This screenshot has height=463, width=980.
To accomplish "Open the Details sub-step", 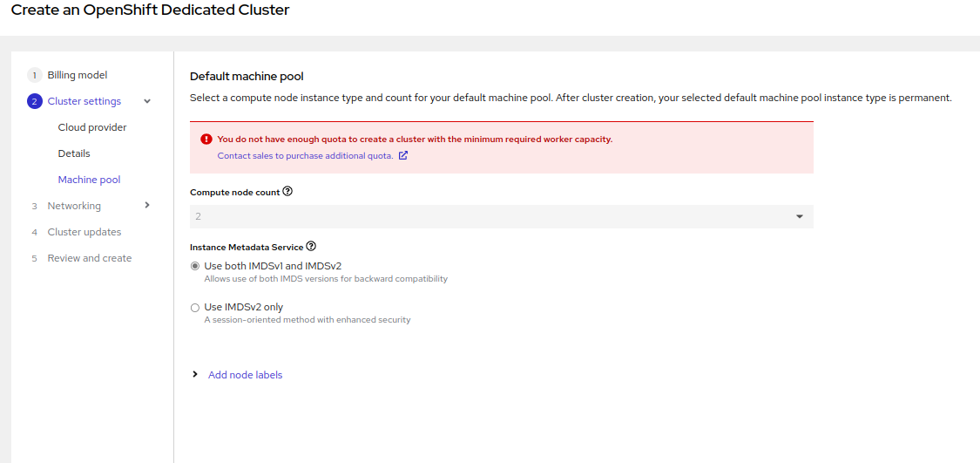I will (x=74, y=153).
